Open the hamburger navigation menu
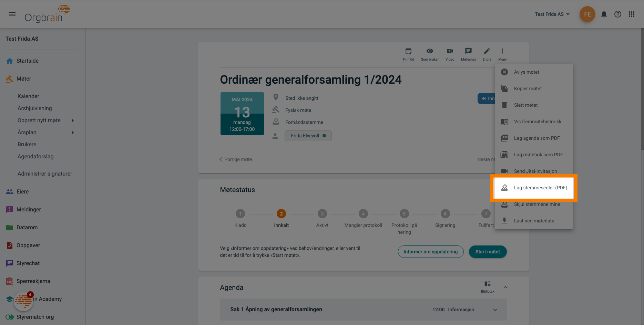The width and height of the screenshot is (644, 325). pyautogui.click(x=12, y=14)
